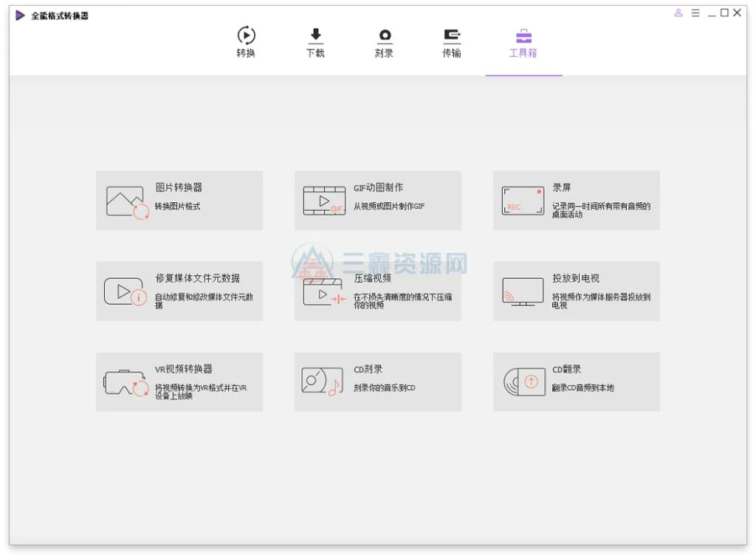756x560 pixels.
Task: Open the hamburger menu
Action: [695, 13]
